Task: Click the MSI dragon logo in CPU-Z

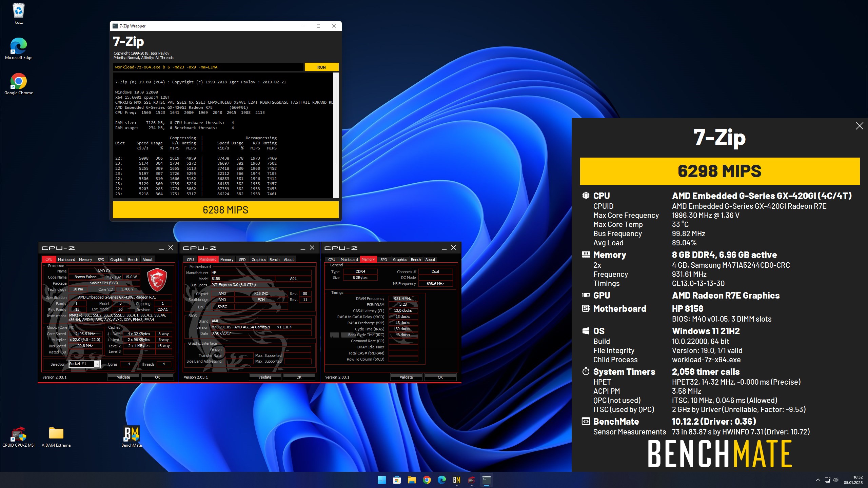Action: (157, 280)
